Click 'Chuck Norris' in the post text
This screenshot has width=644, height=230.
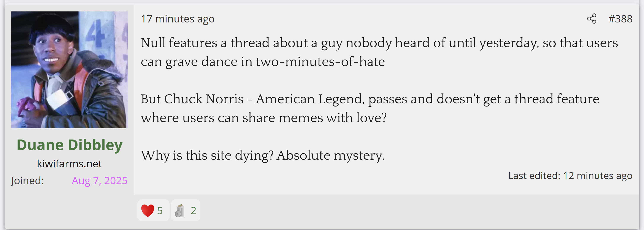[x=204, y=99]
